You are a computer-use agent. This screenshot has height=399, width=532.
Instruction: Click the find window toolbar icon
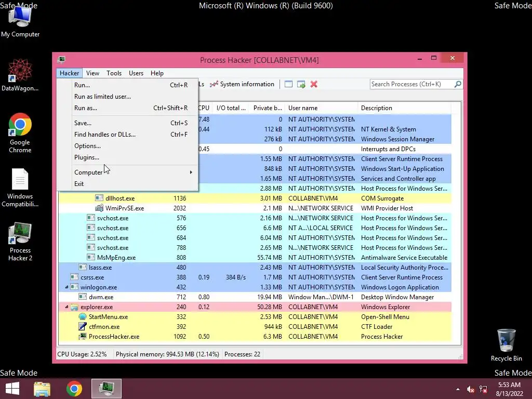tap(288, 84)
